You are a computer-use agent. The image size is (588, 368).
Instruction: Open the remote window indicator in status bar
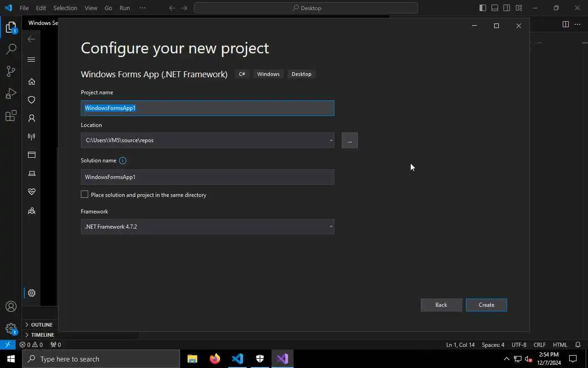click(8, 345)
